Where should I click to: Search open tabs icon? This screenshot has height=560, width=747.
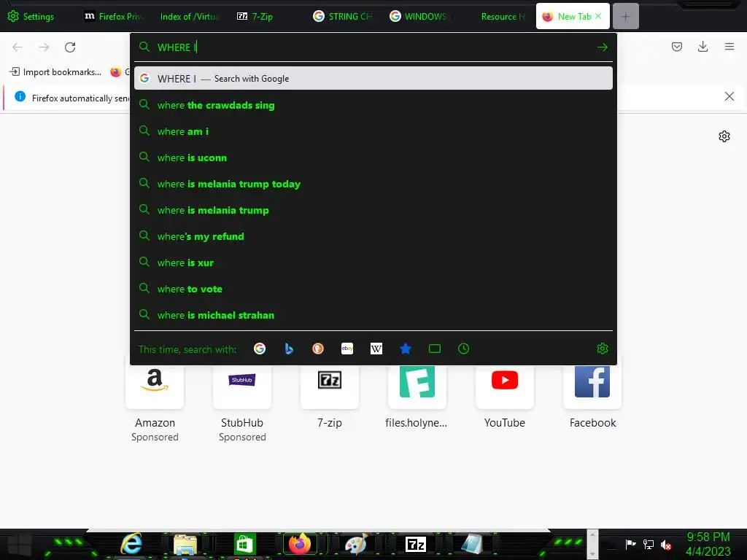tap(435, 349)
